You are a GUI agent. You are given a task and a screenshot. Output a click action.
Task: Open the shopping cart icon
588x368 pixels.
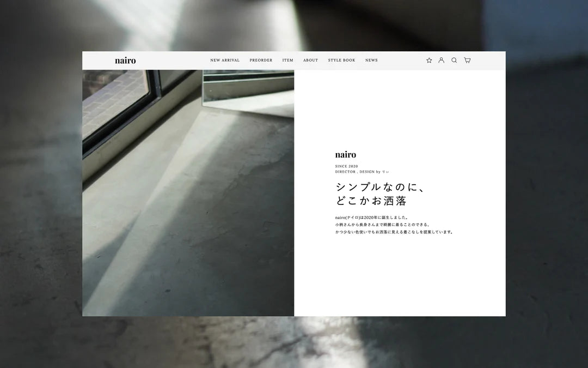467,61
